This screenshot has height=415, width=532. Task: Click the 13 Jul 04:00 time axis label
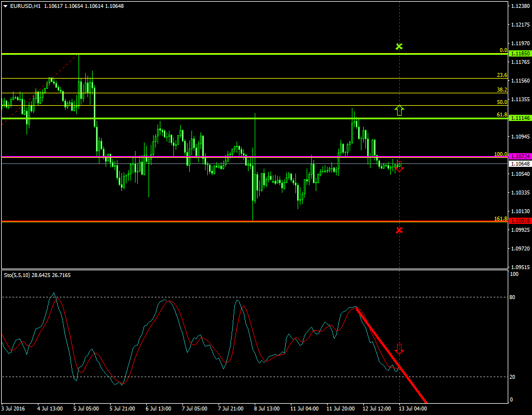[412, 408]
